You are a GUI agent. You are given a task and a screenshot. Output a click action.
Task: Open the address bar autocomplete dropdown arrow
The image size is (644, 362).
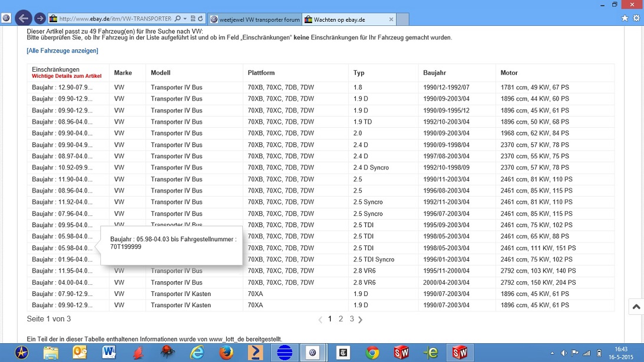click(185, 19)
